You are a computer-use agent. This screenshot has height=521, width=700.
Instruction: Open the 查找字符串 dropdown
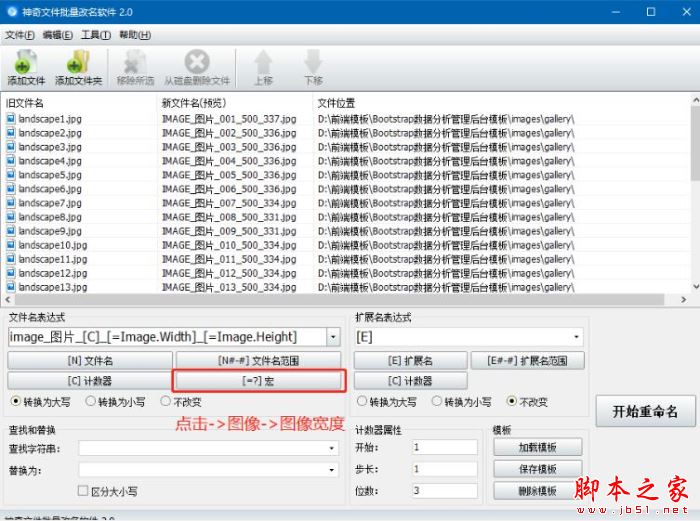[331, 448]
